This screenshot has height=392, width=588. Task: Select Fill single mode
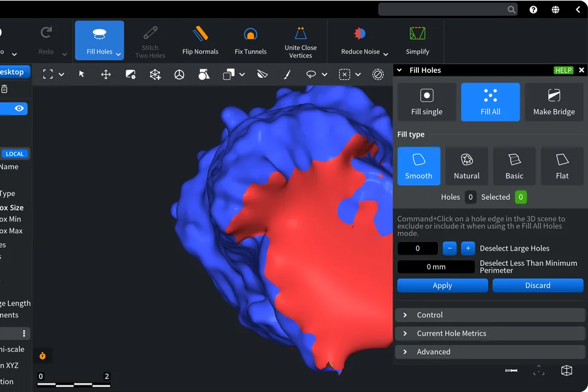coord(427,102)
